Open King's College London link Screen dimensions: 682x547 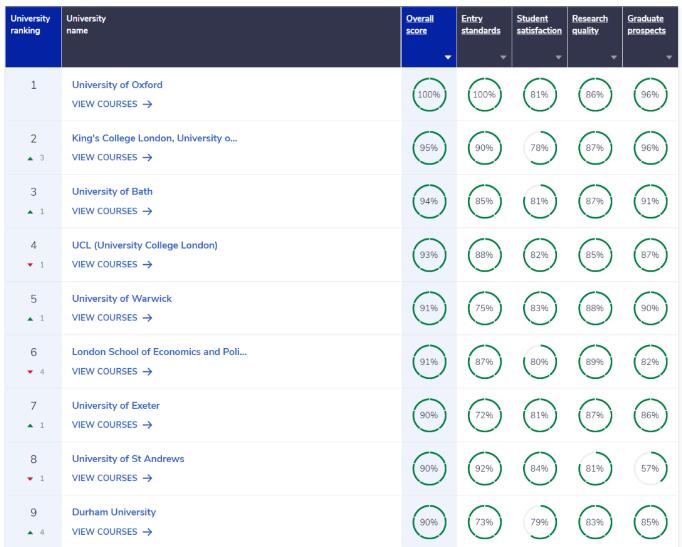[154, 138]
